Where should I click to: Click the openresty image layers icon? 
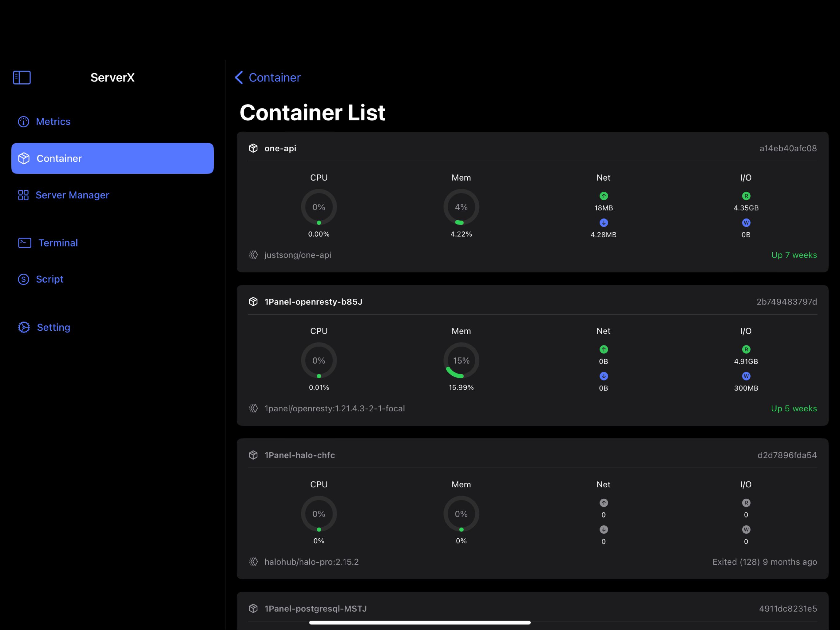point(253,409)
